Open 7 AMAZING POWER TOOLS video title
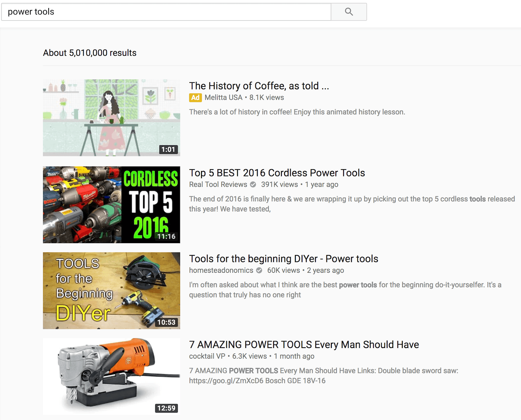 pyautogui.click(x=304, y=345)
